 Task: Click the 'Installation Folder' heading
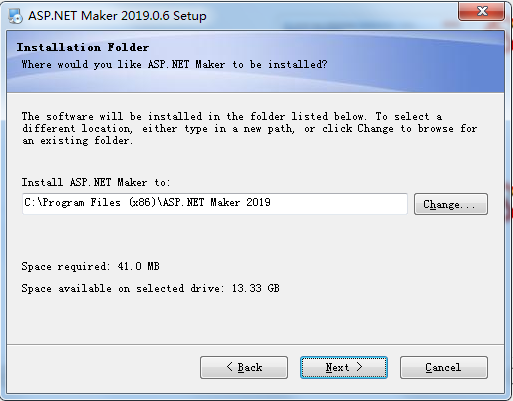point(83,47)
